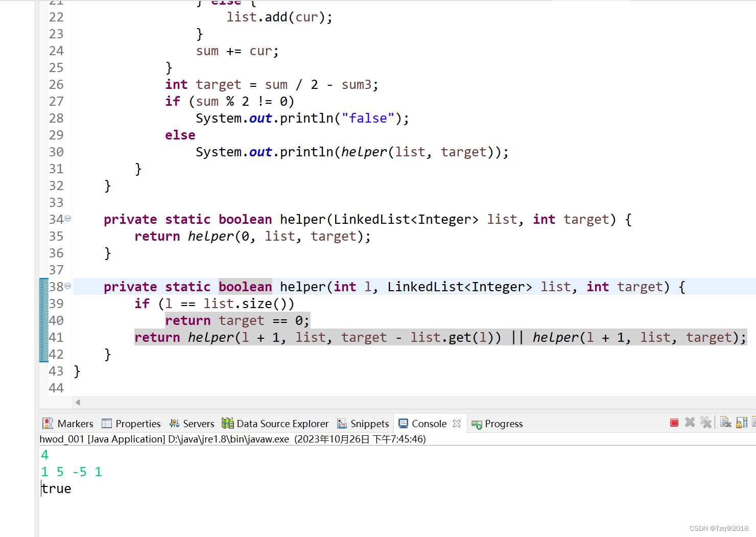Click Remove Launch gray X icon
756x537 pixels.
(x=690, y=422)
